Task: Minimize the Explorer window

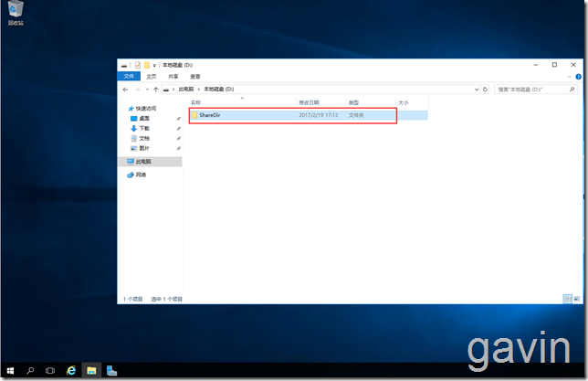Action: pyautogui.click(x=536, y=65)
